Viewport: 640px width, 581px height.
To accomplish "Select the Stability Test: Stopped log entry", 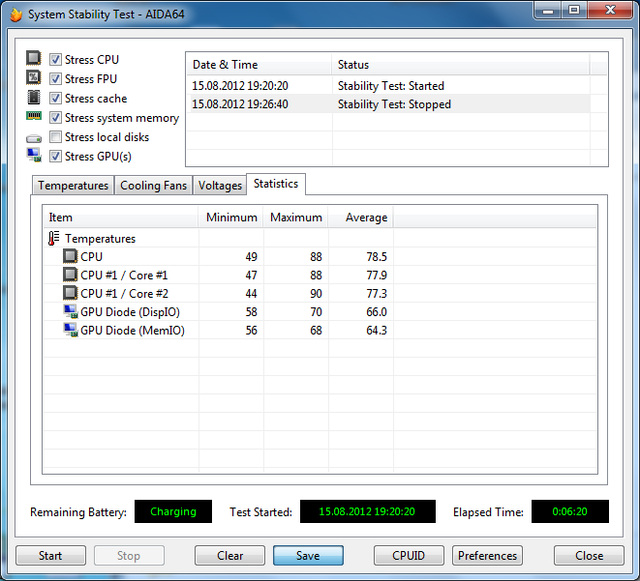I will point(394,104).
